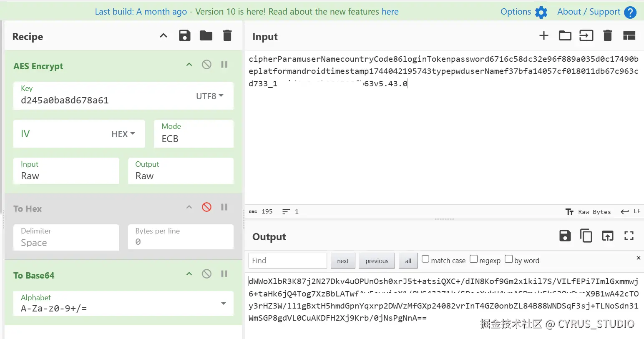Image resolution: width=644 pixels, height=339 pixels.
Task: Add a new input tab
Action: pyautogui.click(x=544, y=36)
